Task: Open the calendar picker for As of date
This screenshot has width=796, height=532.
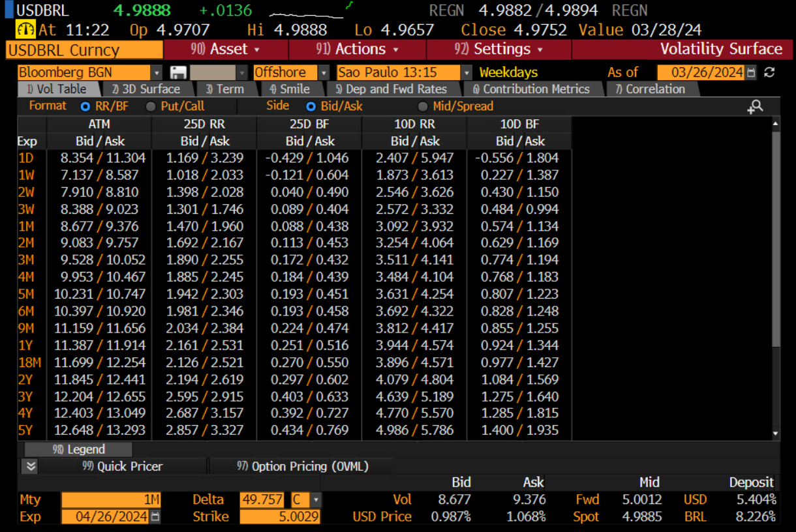Action: (x=751, y=73)
